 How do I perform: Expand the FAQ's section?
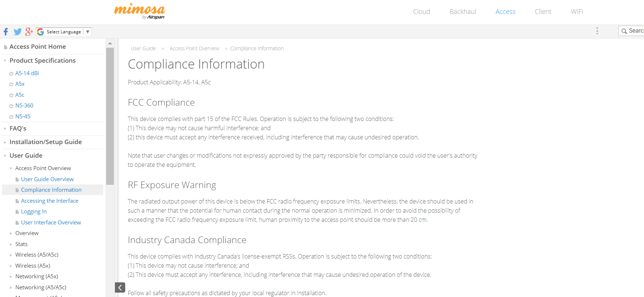(5, 129)
